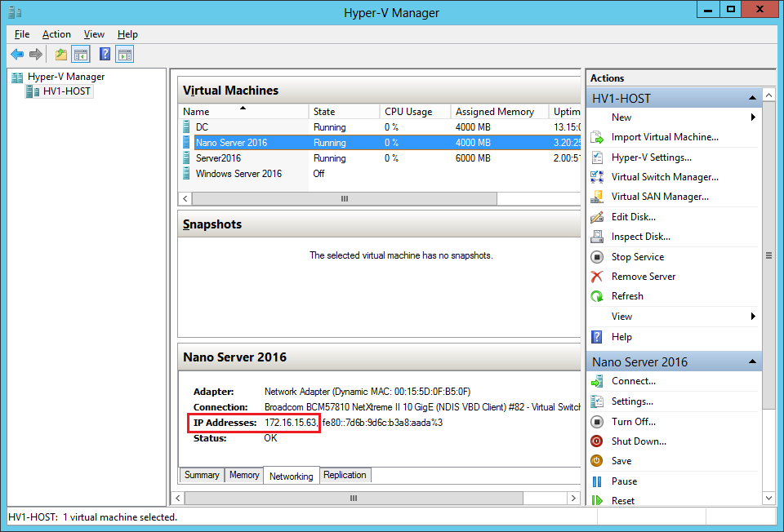This screenshot has height=532, width=784.
Task: Select the Server2016 virtual machine row
Action: pyautogui.click(x=380, y=157)
